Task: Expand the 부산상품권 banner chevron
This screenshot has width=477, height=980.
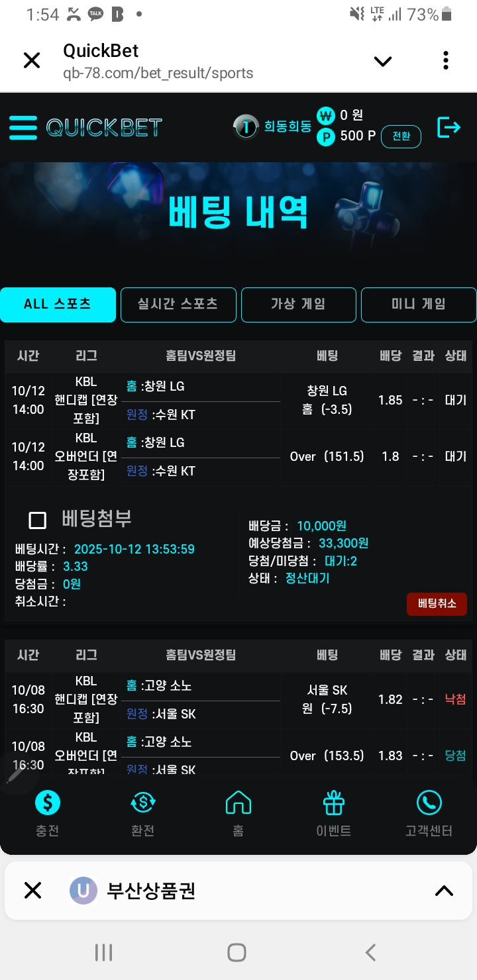Action: pyautogui.click(x=444, y=891)
